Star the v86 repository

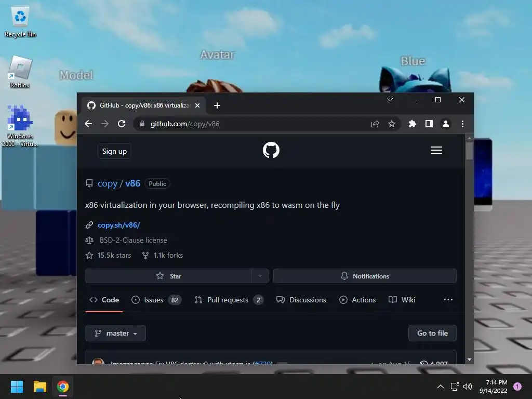coord(169,276)
